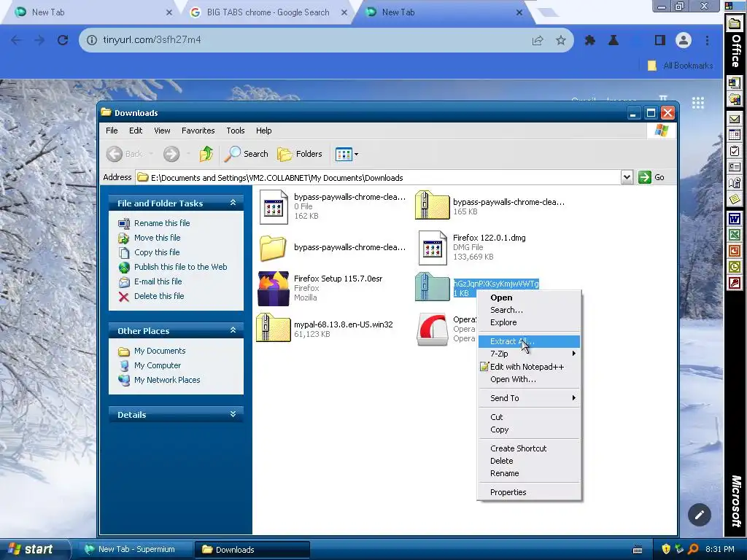The image size is (747, 560).
Task: Click E-mail this file link
Action: (158, 281)
